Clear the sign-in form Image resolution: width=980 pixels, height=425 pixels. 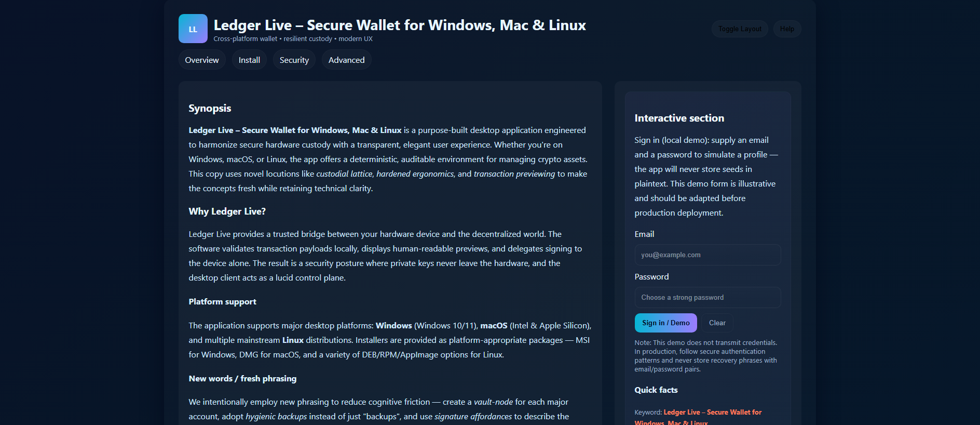click(x=717, y=323)
